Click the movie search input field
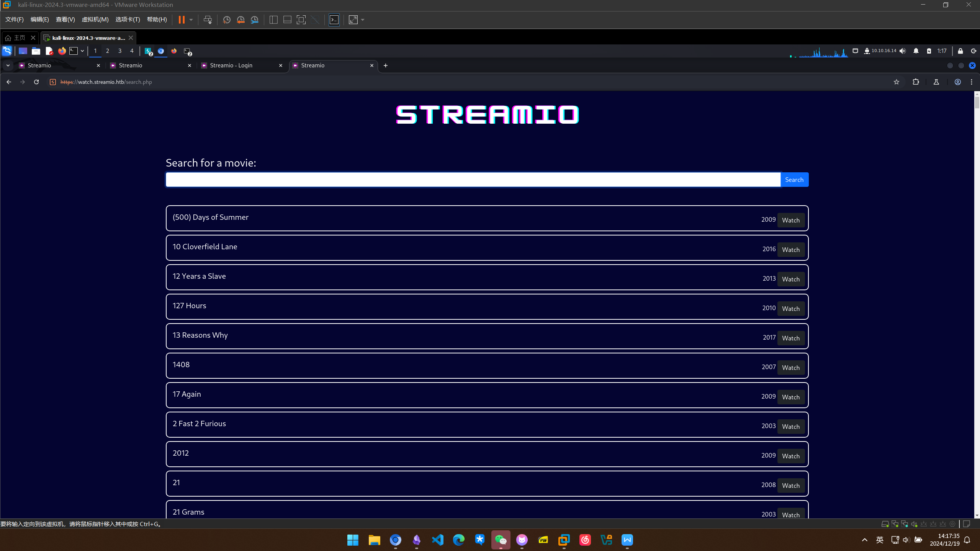The height and width of the screenshot is (551, 980). [x=473, y=180]
